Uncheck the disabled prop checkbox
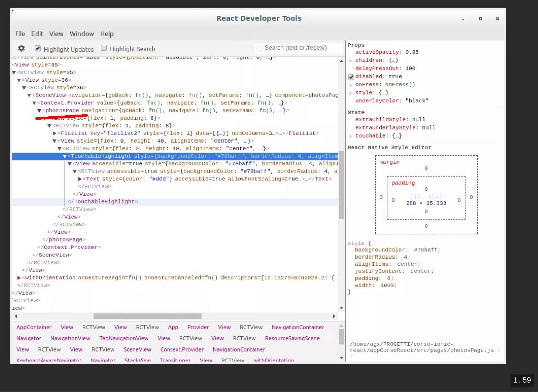The image size is (538, 392). coord(351,77)
